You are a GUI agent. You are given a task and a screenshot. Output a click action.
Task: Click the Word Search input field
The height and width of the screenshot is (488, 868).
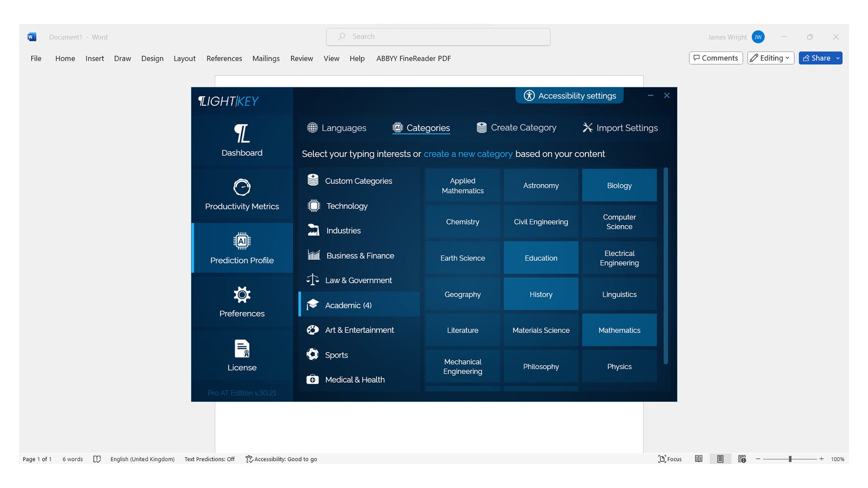coord(438,37)
